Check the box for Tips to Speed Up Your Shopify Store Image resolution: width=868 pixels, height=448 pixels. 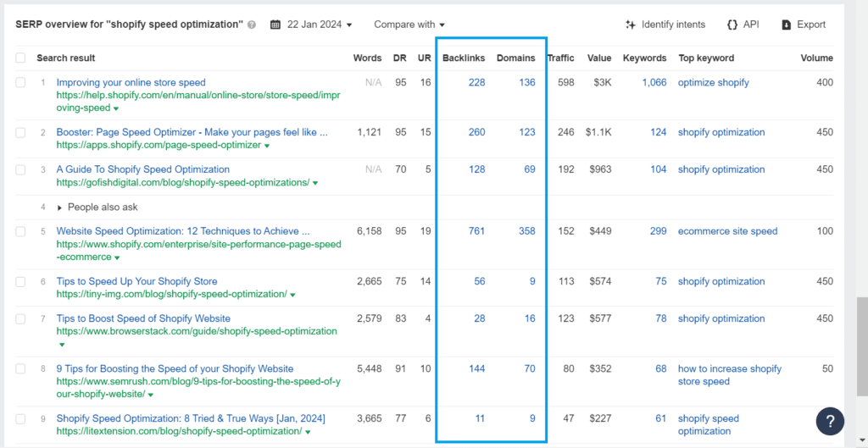click(20, 281)
